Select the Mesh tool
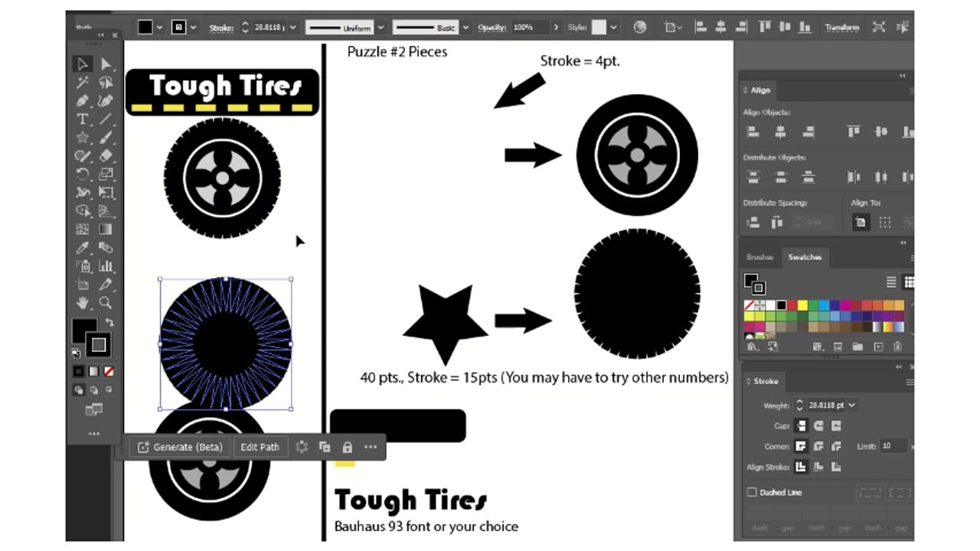The image size is (980, 551). click(83, 229)
